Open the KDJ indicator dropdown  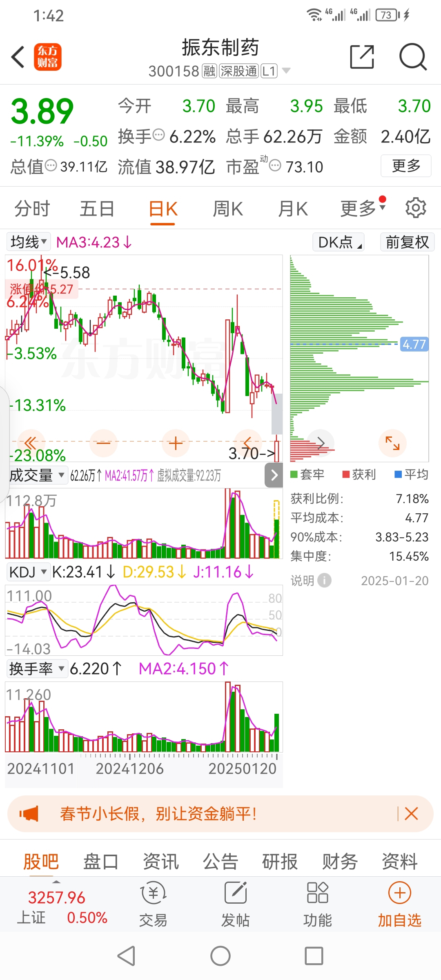(x=28, y=572)
